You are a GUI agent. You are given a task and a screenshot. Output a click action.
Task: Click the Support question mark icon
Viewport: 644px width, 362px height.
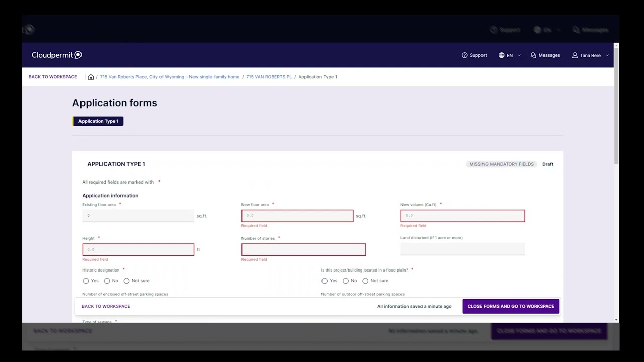(x=465, y=55)
